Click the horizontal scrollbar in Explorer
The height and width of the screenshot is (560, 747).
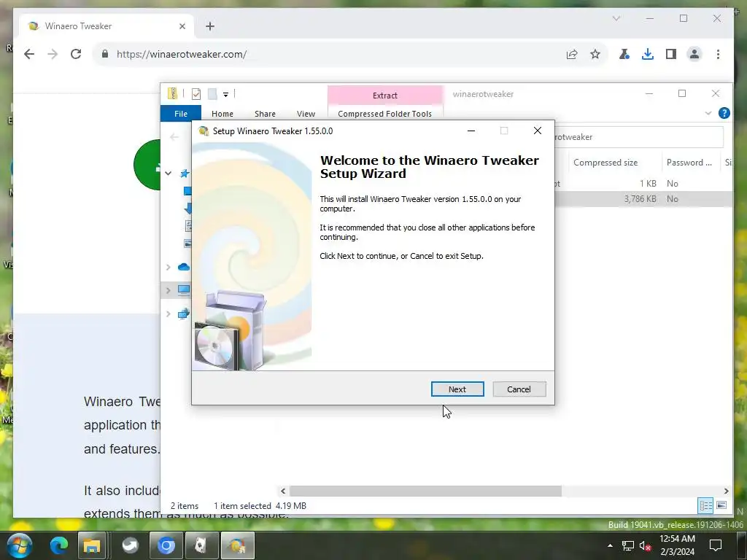tap(425, 491)
